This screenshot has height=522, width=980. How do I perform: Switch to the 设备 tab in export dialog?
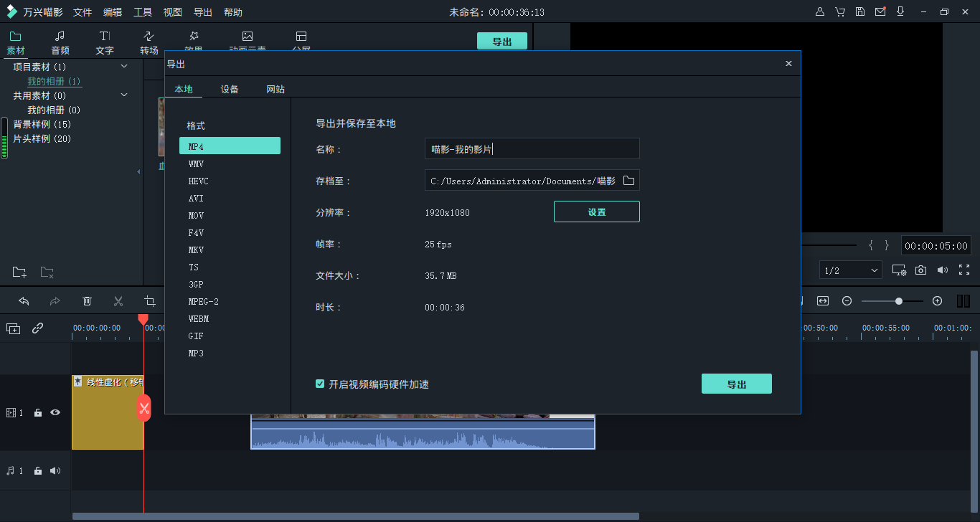230,89
